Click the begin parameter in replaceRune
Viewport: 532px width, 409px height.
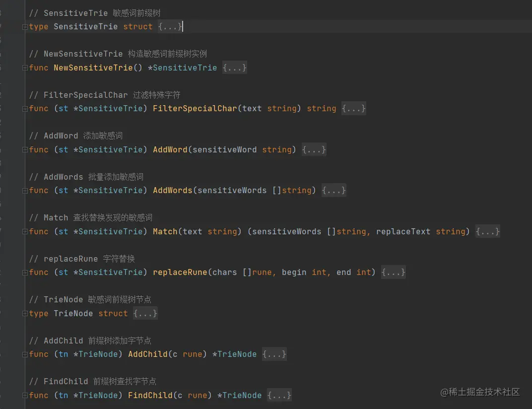[294, 272]
